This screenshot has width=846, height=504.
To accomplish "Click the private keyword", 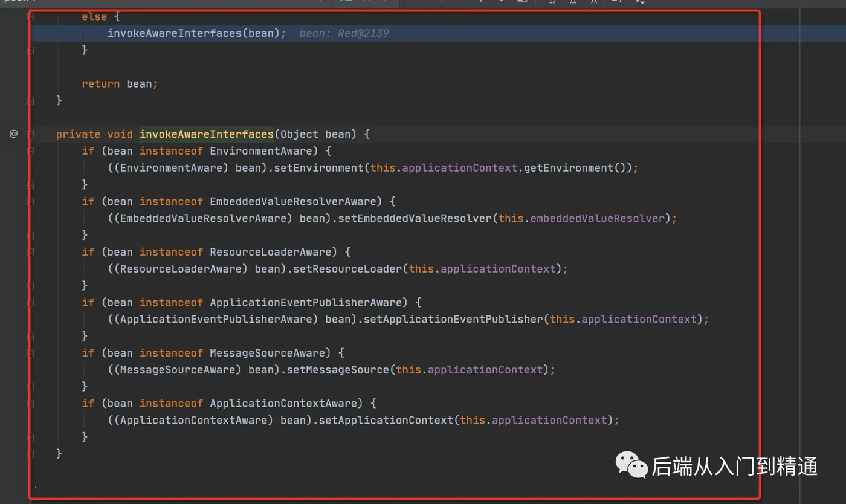I will point(79,134).
